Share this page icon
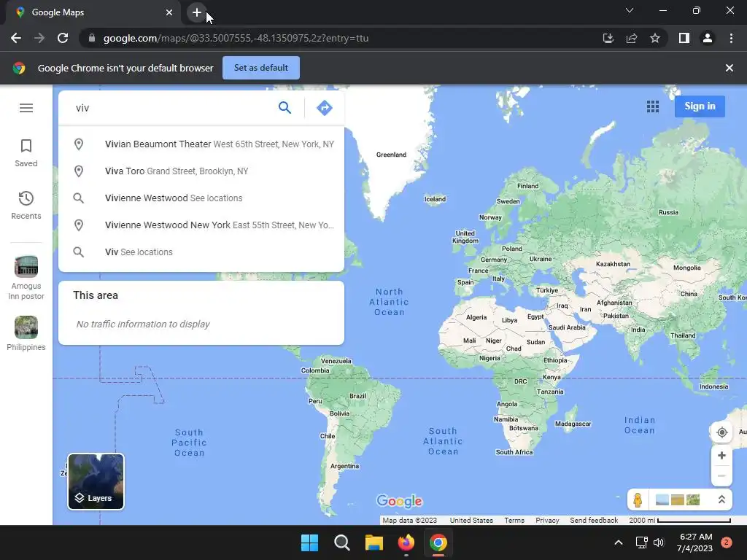The image size is (747, 560). click(632, 38)
